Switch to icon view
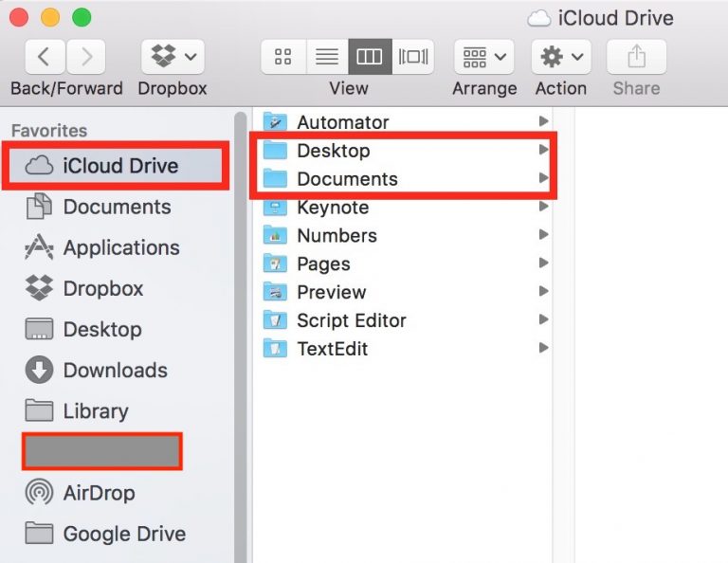Image resolution: width=728 pixels, height=563 pixels. coord(283,57)
